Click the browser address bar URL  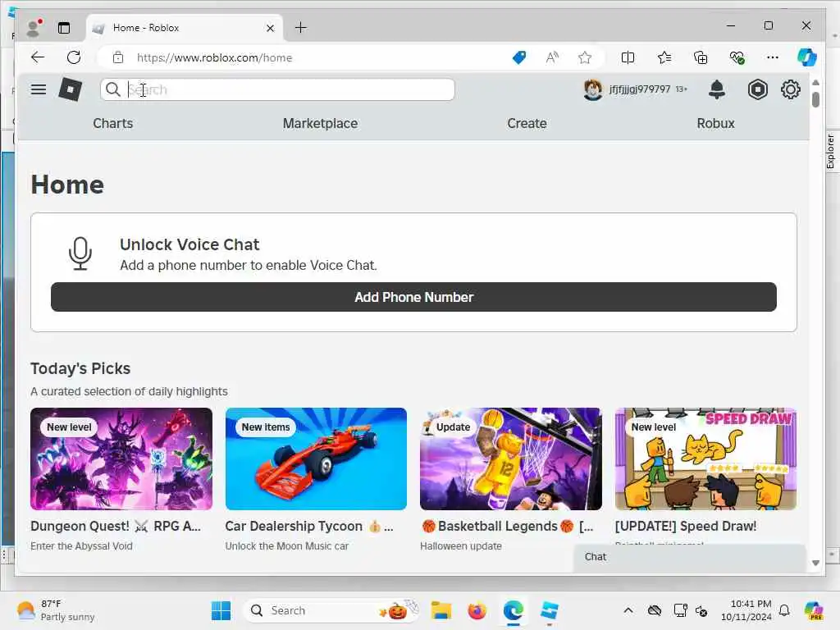coord(214,57)
